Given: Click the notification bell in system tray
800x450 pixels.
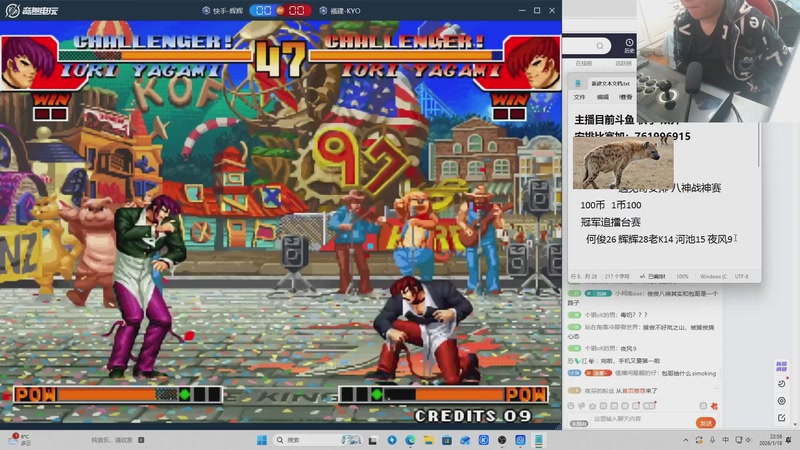Looking at the screenshot, I should [x=790, y=440].
